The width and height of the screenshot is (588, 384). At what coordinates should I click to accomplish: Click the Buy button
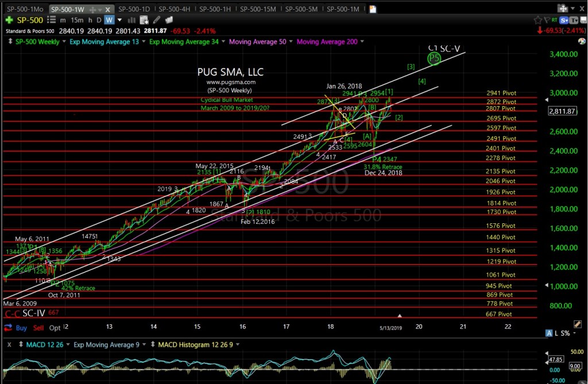(x=21, y=328)
